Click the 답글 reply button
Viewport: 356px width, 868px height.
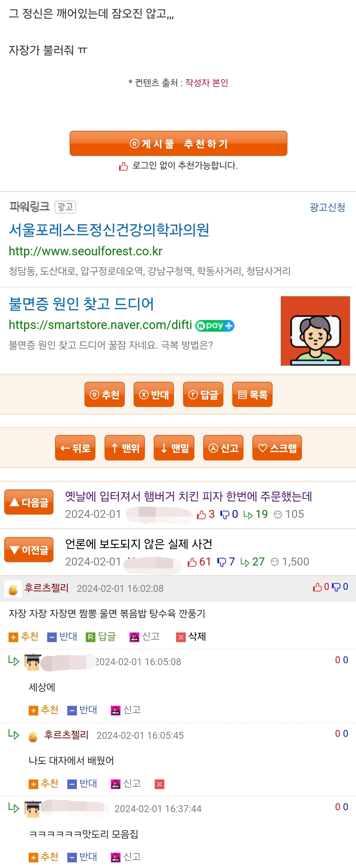203,394
